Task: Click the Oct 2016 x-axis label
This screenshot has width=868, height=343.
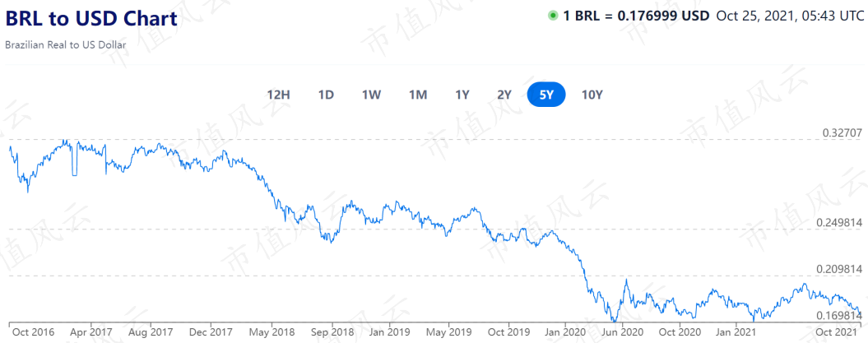Action: [x=33, y=332]
